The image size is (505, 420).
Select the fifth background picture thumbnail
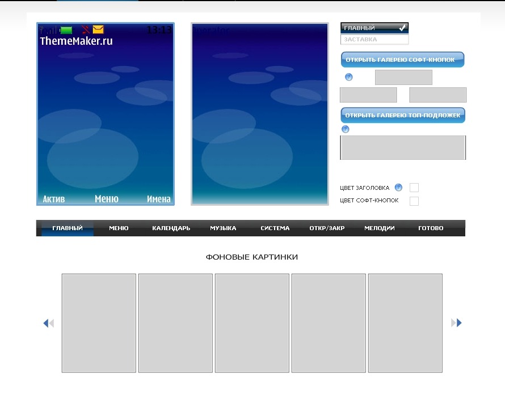(x=406, y=323)
